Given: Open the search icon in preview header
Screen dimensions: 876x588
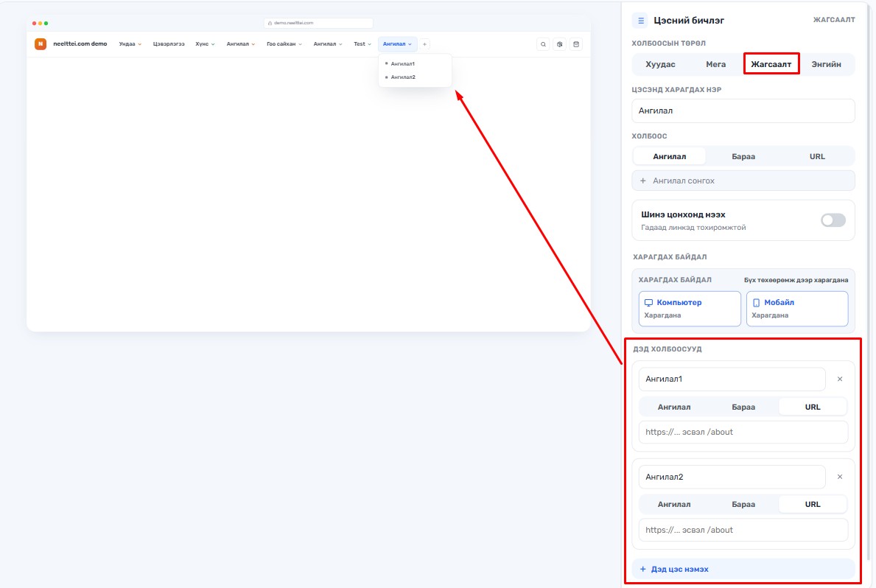Looking at the screenshot, I should click(x=543, y=44).
